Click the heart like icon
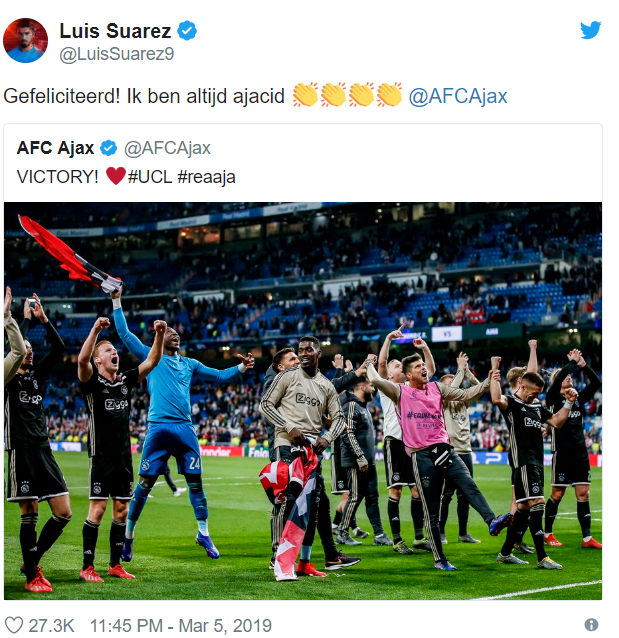Viewport: 619px width, 638px height. (13, 625)
